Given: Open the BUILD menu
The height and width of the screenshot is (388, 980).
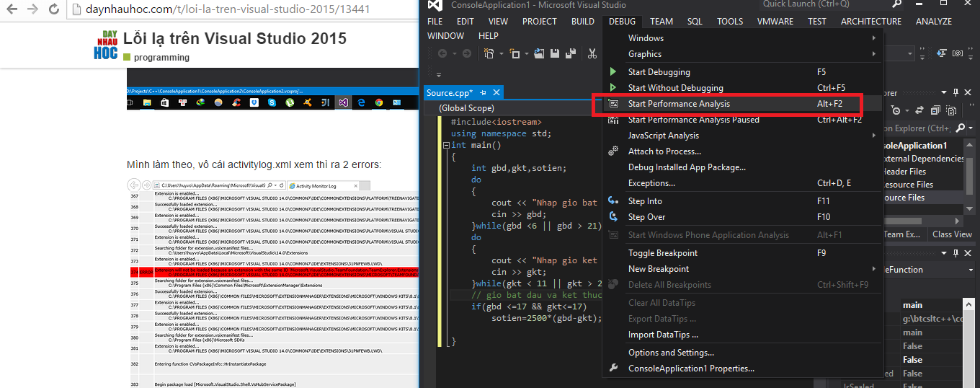Looking at the screenshot, I should (583, 22).
